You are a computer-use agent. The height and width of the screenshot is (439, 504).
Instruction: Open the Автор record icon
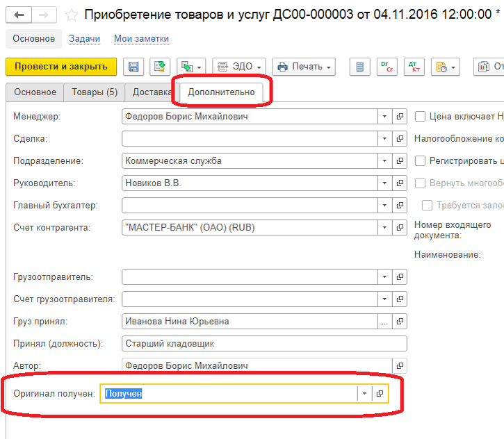pyautogui.click(x=400, y=366)
